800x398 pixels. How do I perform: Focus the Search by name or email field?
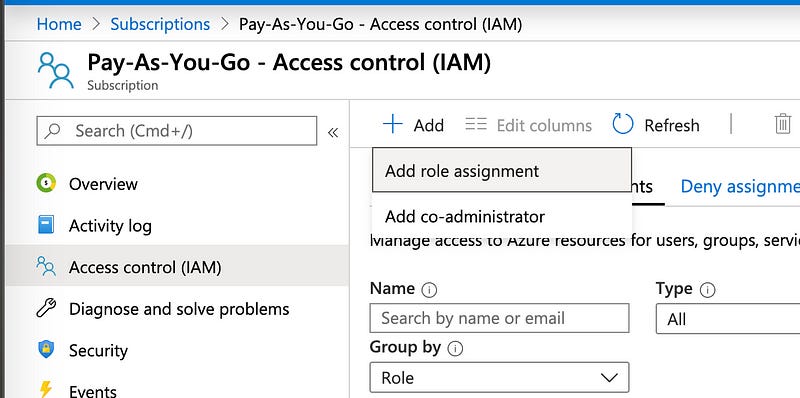tap(499, 318)
